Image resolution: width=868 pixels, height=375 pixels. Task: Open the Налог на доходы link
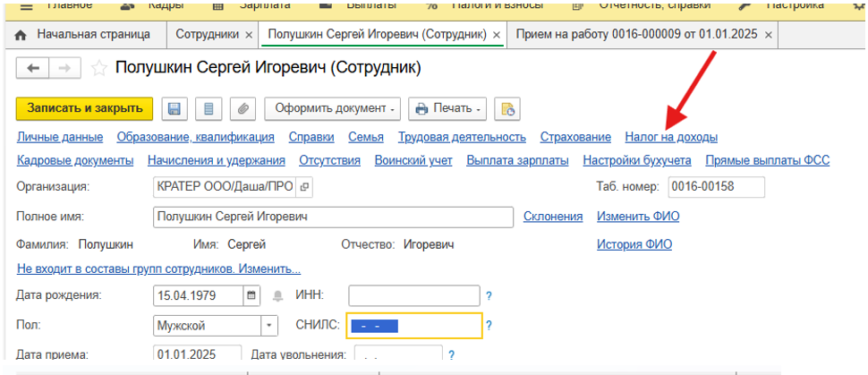[670, 137]
